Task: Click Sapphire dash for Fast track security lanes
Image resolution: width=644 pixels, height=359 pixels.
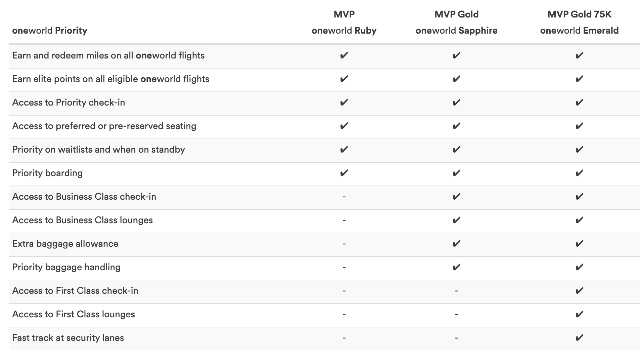Action: (x=456, y=338)
